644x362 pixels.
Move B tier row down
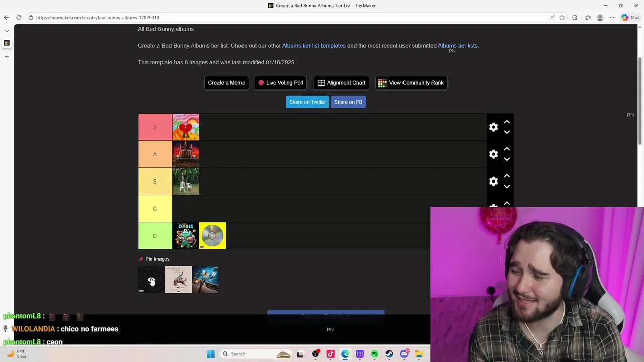[507, 187]
